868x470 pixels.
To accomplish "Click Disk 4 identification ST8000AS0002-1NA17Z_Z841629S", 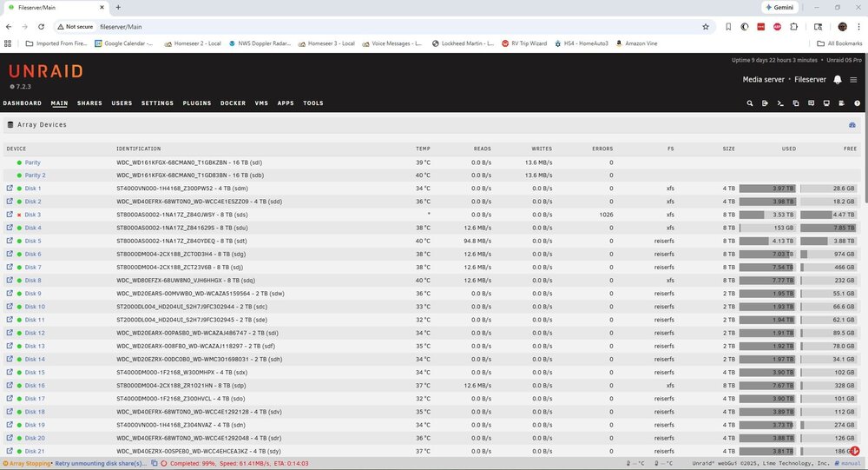I will (182, 228).
